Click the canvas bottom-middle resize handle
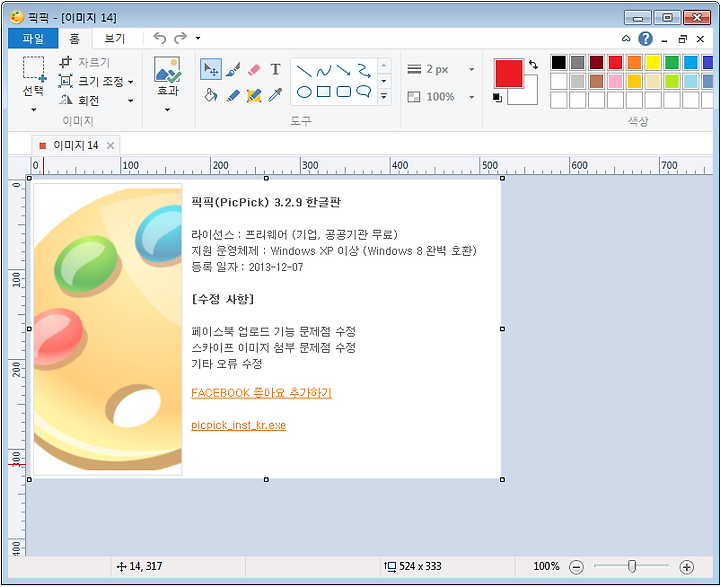Image resolution: width=720 pixels, height=587 pixels. tap(266, 480)
